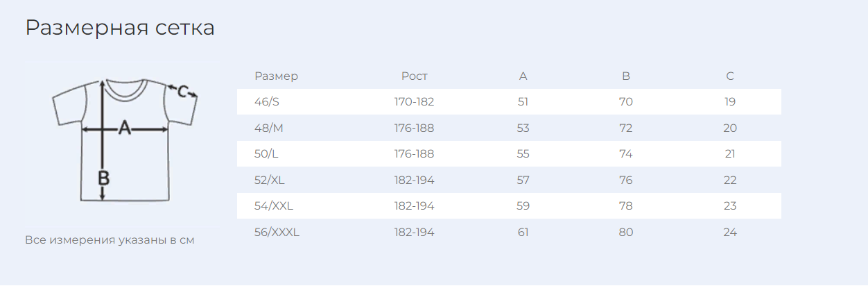The height and width of the screenshot is (286, 868).
Task: Click the A column header
Action: 523,76
